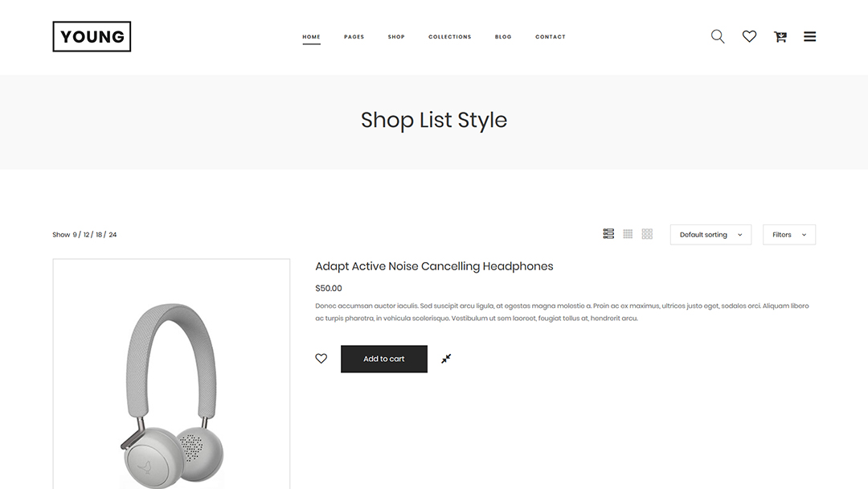Add headphones to wishlist heart

(321, 358)
